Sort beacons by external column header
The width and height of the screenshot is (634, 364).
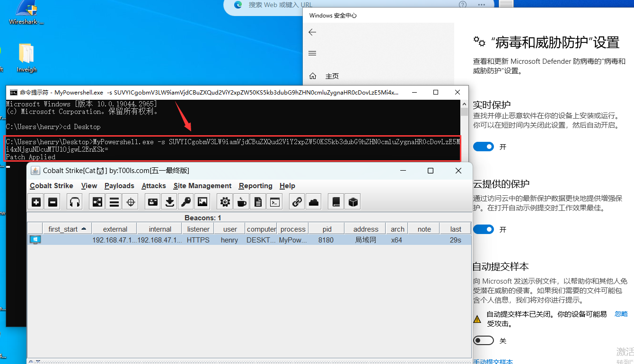pyautogui.click(x=114, y=229)
